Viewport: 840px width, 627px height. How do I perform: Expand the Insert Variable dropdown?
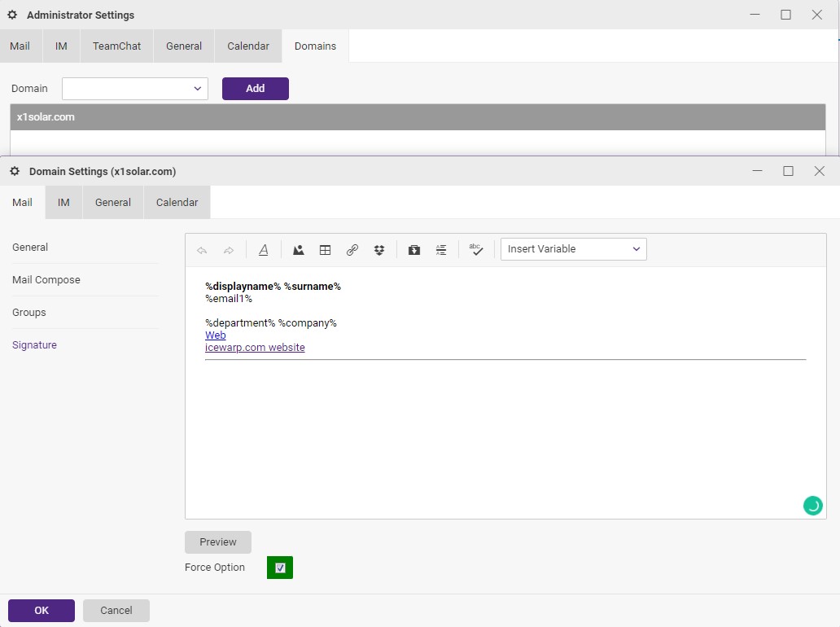tap(574, 249)
